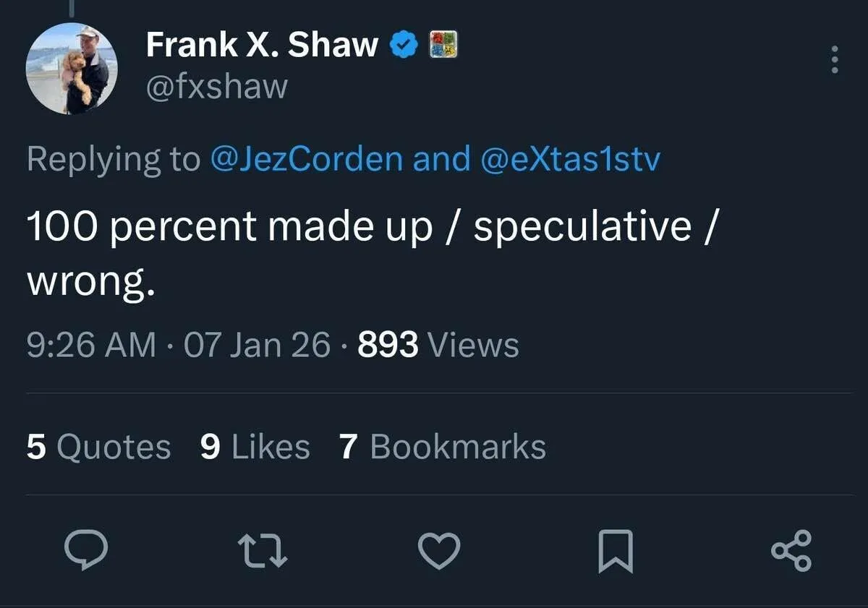Show the 9 Likes list
Viewport: 868px width, 608px height.
click(x=255, y=447)
